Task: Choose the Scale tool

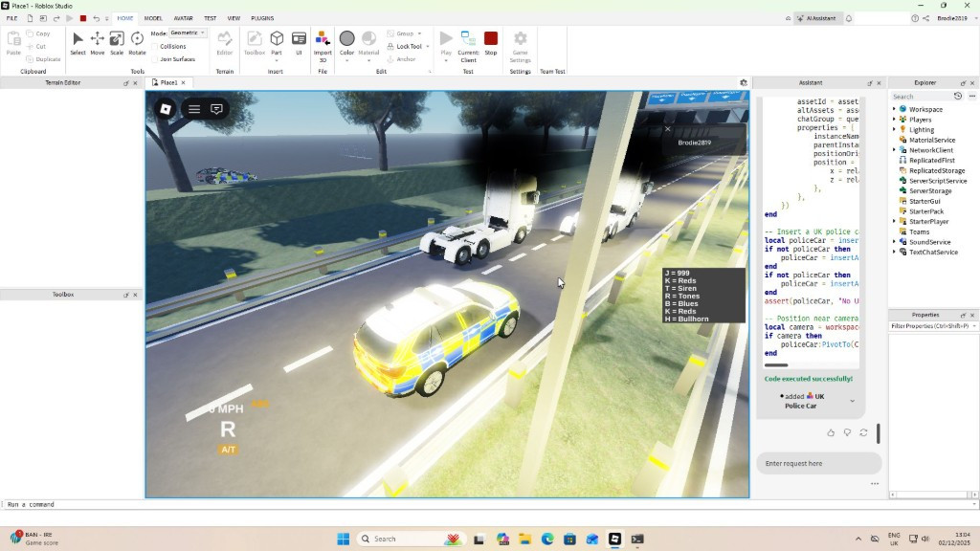Action: [x=116, y=42]
